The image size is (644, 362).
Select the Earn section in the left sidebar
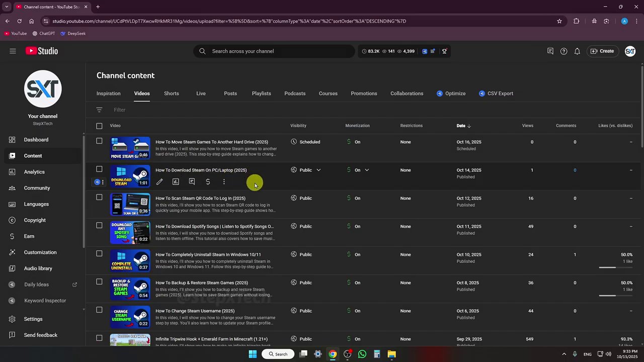[29, 236]
